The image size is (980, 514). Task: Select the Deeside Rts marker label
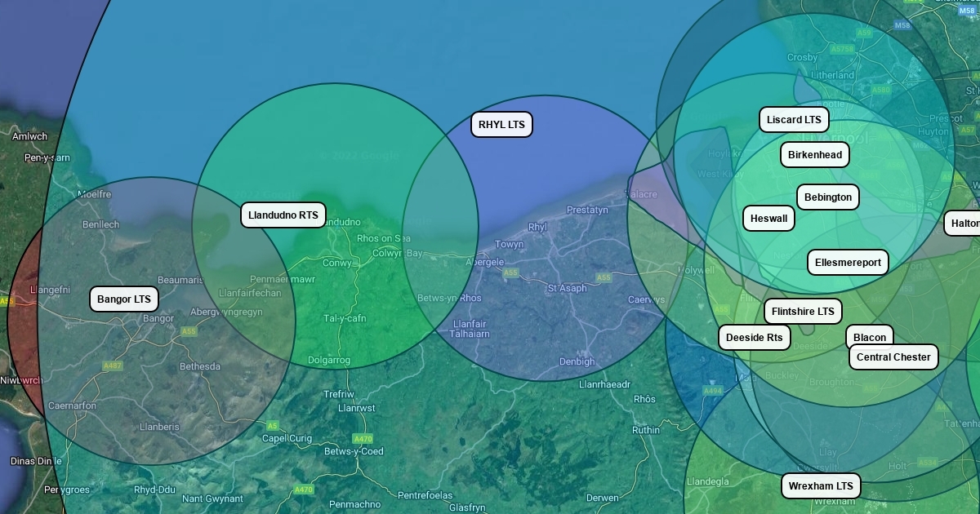point(754,338)
